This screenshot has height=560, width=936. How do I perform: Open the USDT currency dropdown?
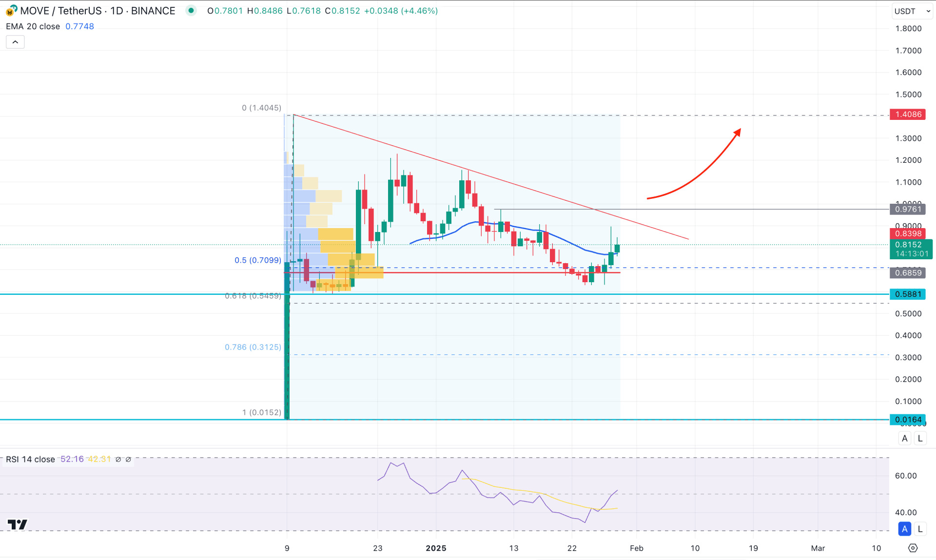point(912,11)
